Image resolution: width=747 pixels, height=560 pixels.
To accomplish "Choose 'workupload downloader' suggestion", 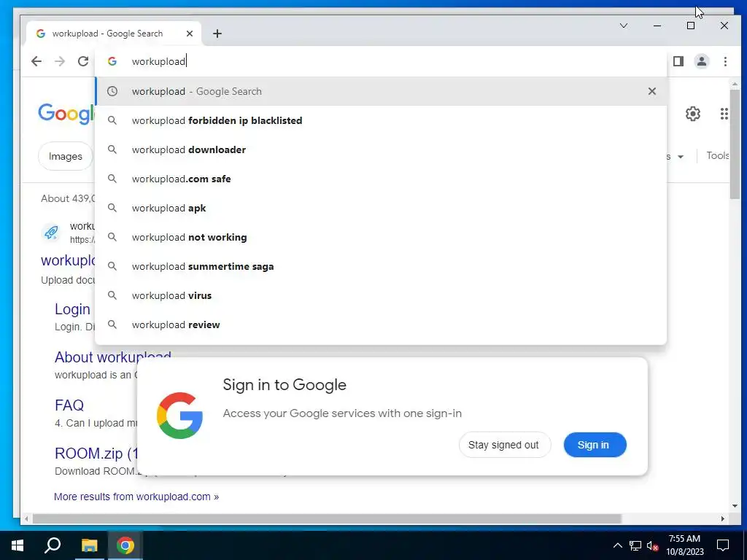I will [x=381, y=149].
